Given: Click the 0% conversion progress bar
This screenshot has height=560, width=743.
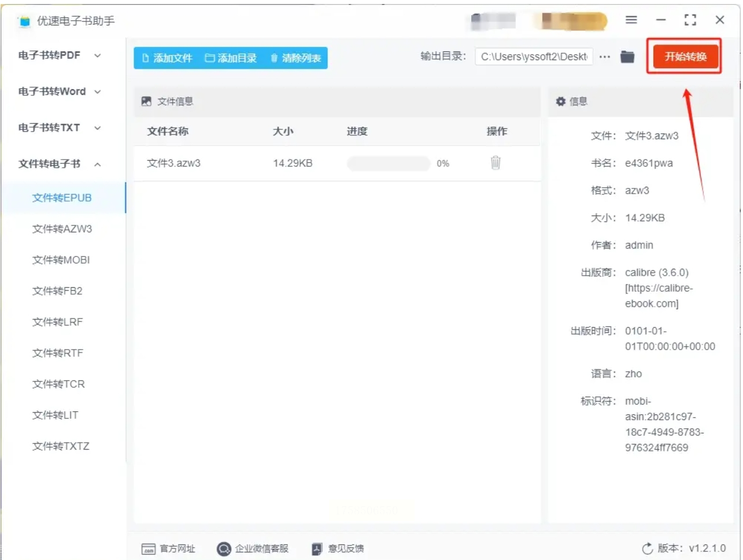Looking at the screenshot, I should 389,164.
